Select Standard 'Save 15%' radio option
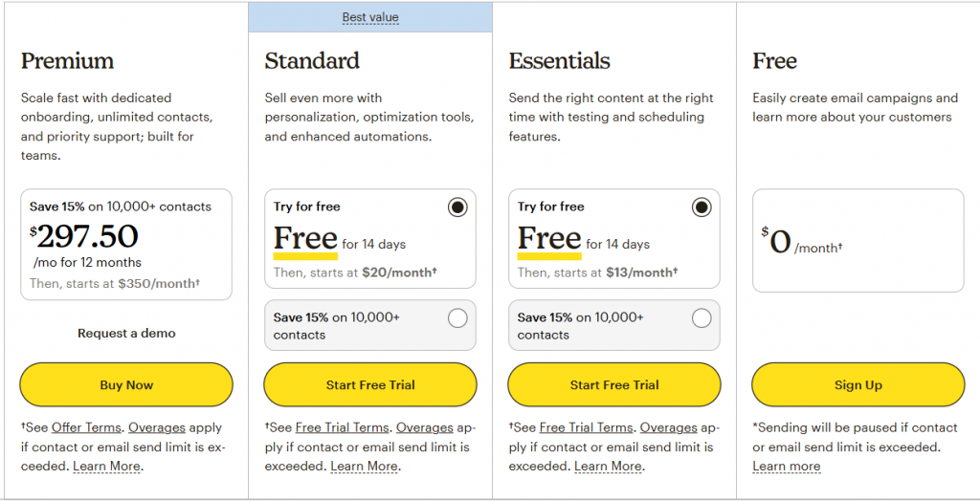Screen dimensions: 980x501 coord(457,317)
